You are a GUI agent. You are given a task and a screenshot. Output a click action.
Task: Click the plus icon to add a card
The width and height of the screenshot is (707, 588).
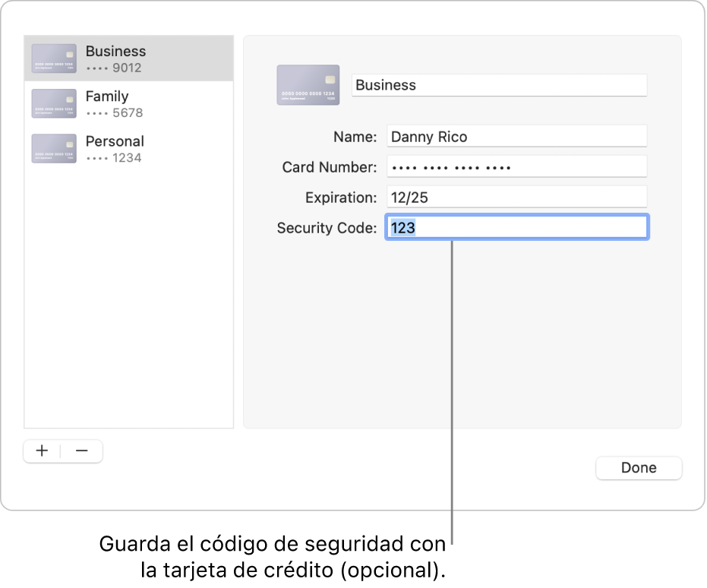(x=42, y=450)
